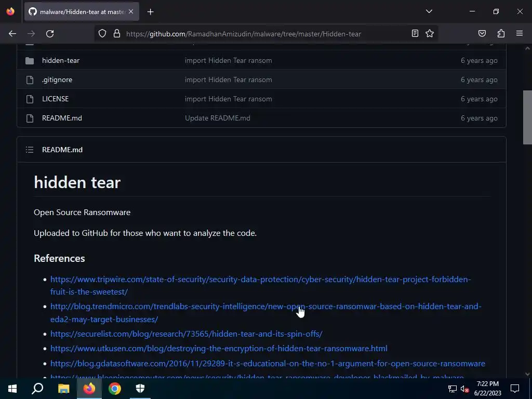The width and height of the screenshot is (532, 399).
Task: List all tabs dropdown arrow
Action: (x=429, y=11)
